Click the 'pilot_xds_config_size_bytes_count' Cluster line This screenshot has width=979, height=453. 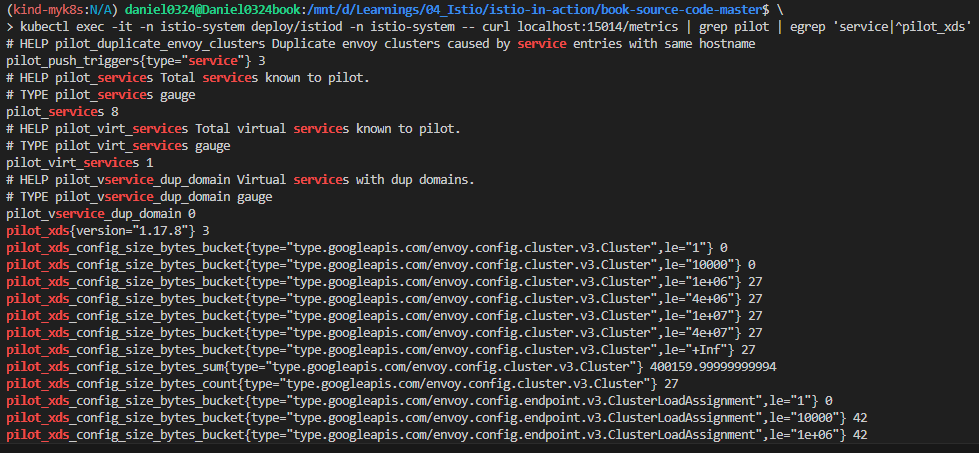(342, 384)
